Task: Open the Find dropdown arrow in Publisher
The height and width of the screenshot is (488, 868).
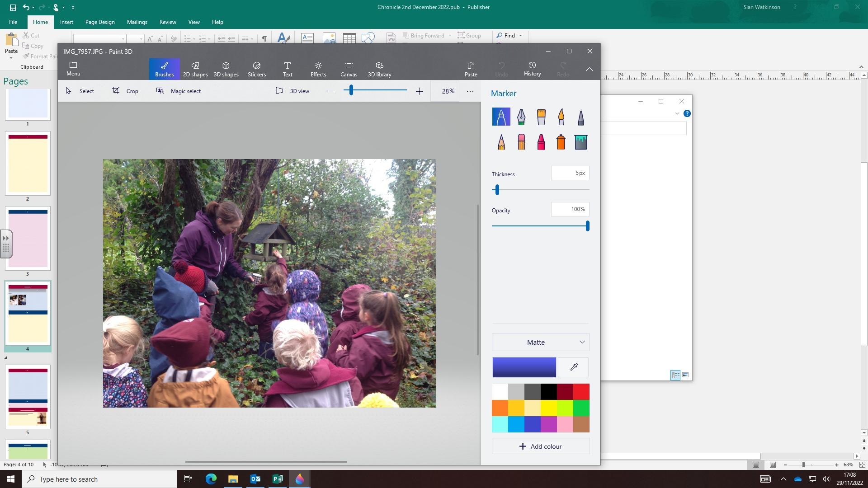Action: coord(520,35)
